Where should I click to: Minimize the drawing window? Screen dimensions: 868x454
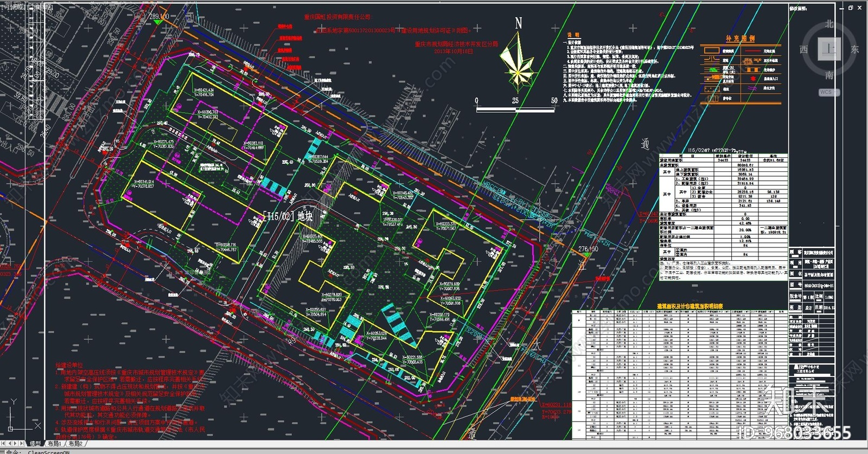(840, 8)
